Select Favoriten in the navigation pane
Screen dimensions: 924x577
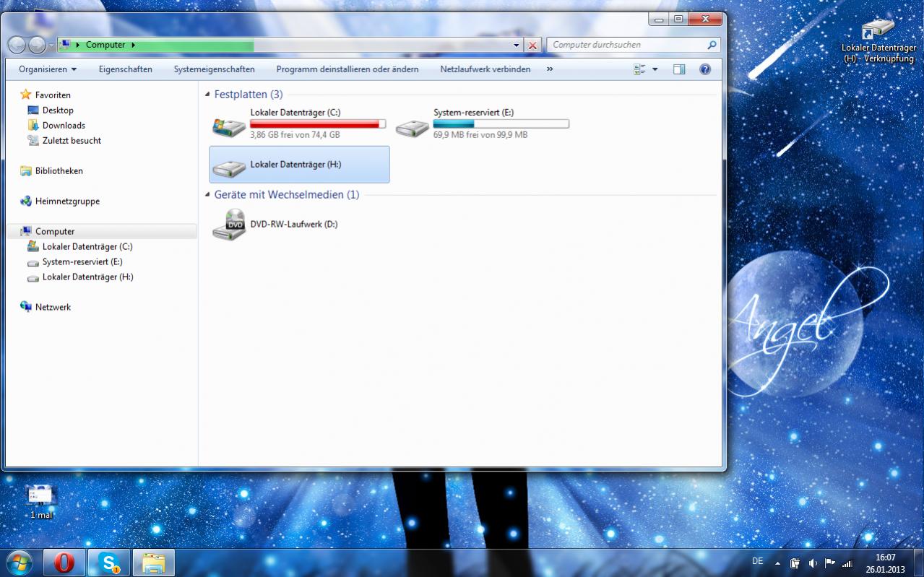click(x=53, y=95)
